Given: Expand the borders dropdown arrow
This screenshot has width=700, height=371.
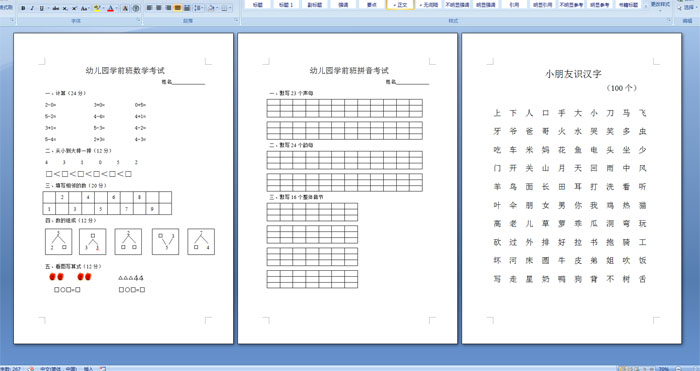Looking at the screenshot, I should 230,8.
